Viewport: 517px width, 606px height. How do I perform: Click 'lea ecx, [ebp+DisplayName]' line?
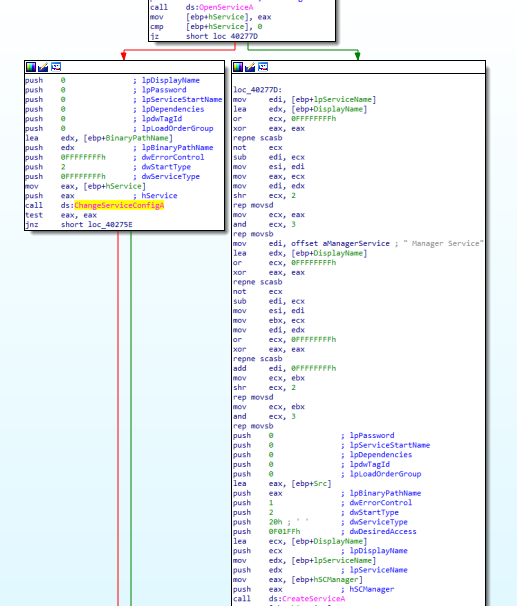coord(300,541)
